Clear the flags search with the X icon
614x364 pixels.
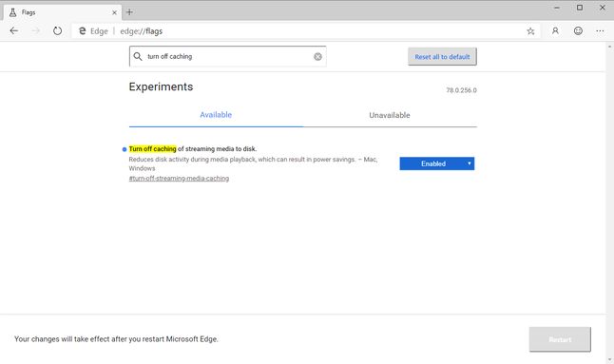click(318, 57)
